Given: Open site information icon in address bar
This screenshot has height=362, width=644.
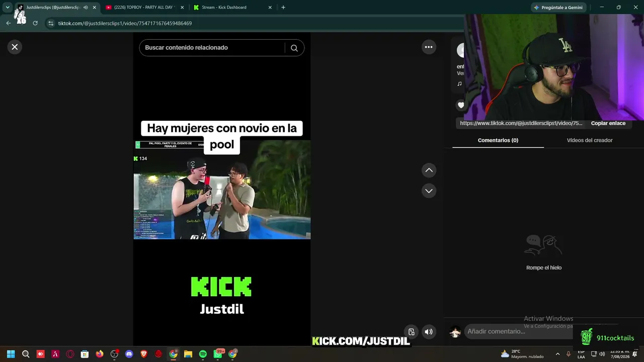Looking at the screenshot, I should click(x=50, y=23).
